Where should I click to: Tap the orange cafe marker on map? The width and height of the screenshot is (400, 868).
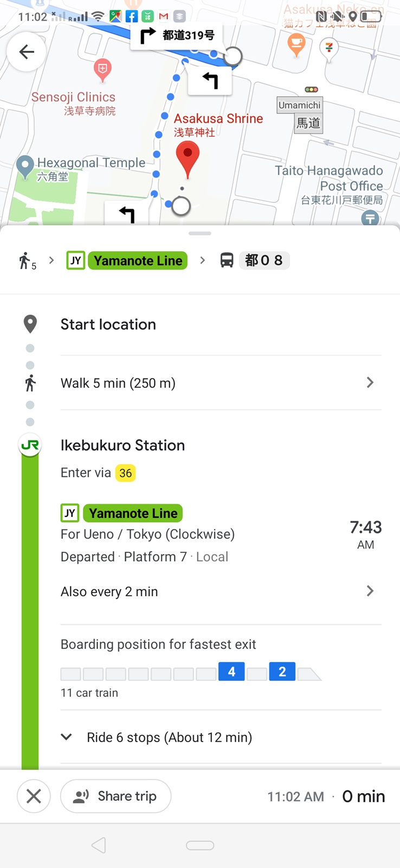pyautogui.click(x=296, y=43)
